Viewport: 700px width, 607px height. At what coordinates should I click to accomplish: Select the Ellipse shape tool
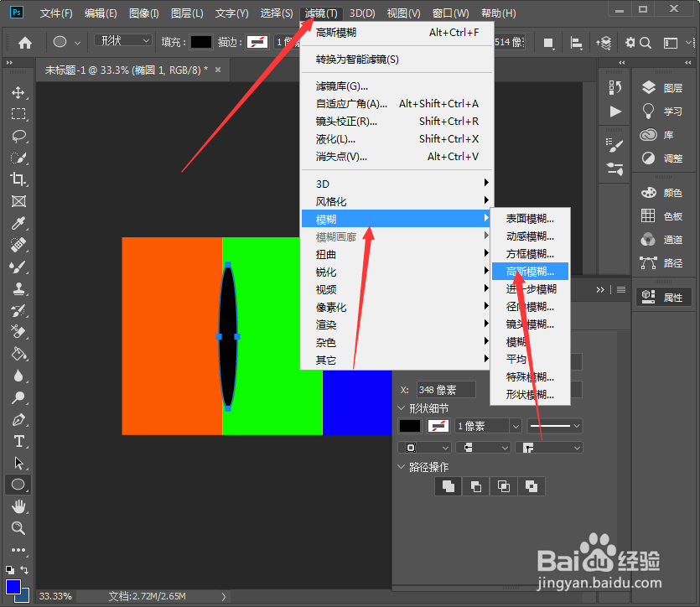pos(18,485)
